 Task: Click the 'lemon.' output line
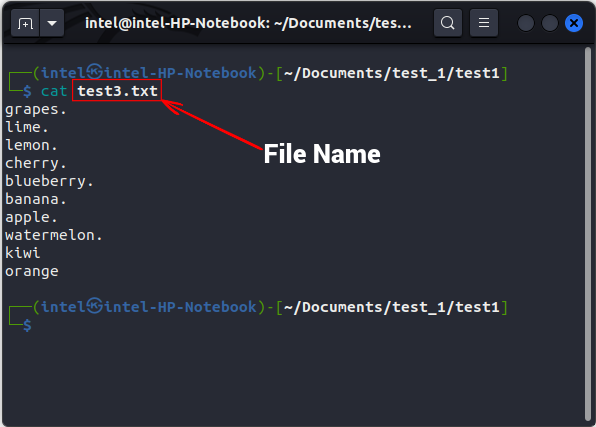pos(31,145)
